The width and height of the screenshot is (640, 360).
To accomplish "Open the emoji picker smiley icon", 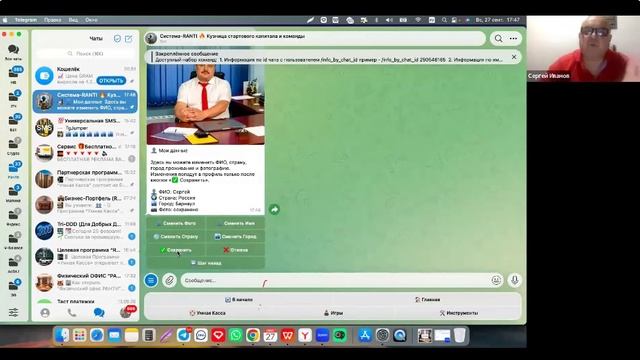I will click(496, 280).
